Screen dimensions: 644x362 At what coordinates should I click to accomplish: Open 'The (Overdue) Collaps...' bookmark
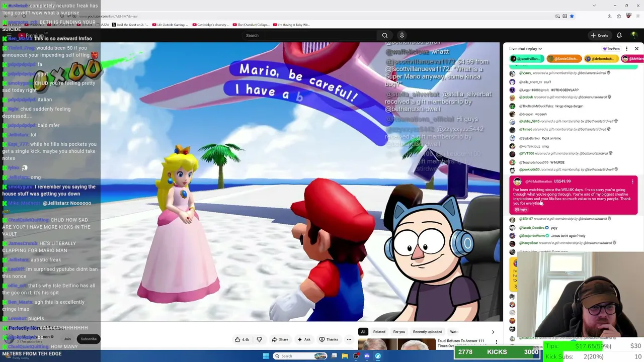click(251, 25)
